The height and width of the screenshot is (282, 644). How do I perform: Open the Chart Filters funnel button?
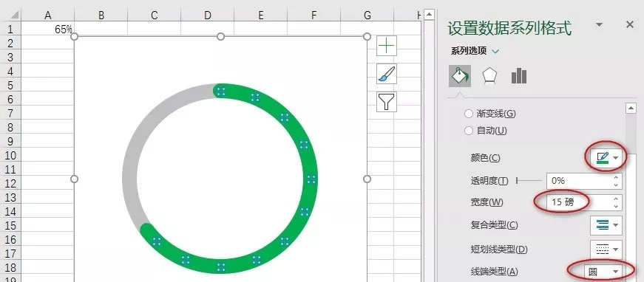[387, 102]
